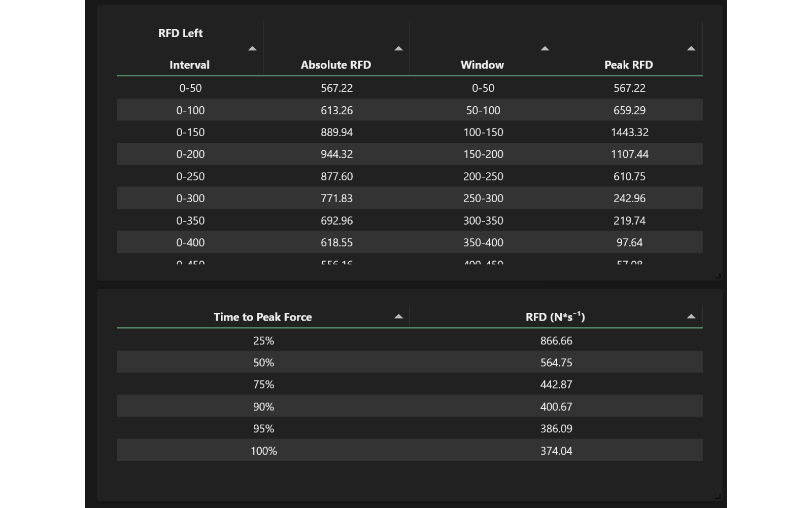812x508 pixels.
Task: Click the resize handle of the Time to Peak Force panel
Action: coord(718,496)
